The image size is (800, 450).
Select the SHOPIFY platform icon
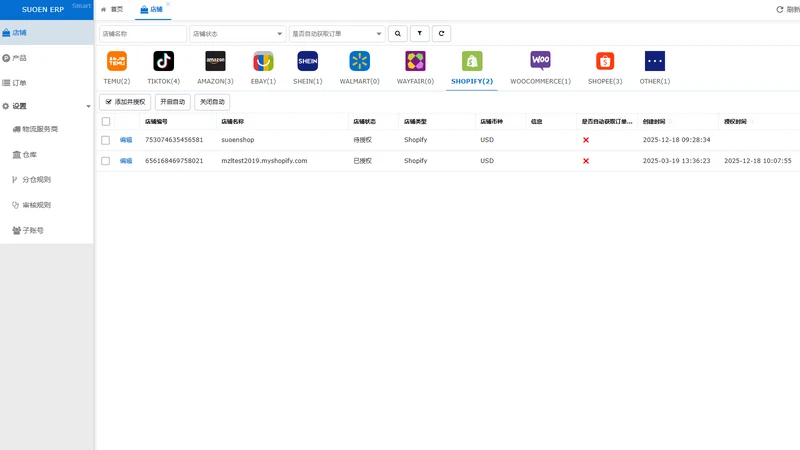pyautogui.click(x=472, y=61)
